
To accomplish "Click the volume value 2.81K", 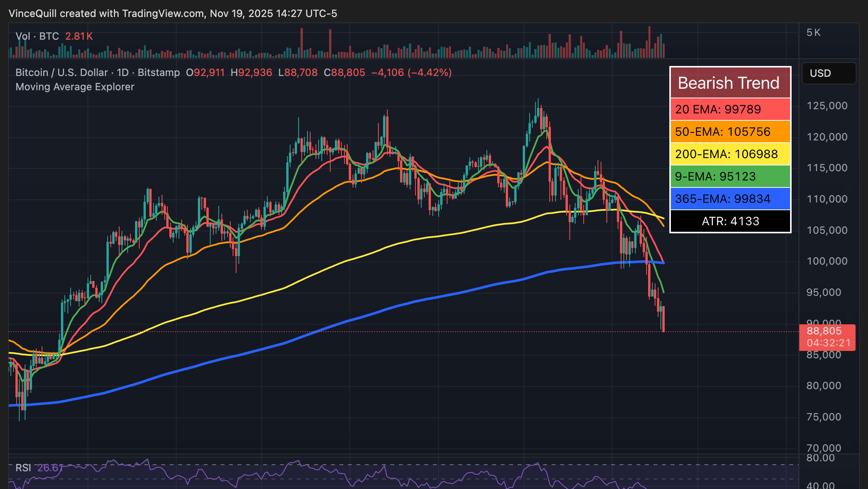I will tap(79, 36).
